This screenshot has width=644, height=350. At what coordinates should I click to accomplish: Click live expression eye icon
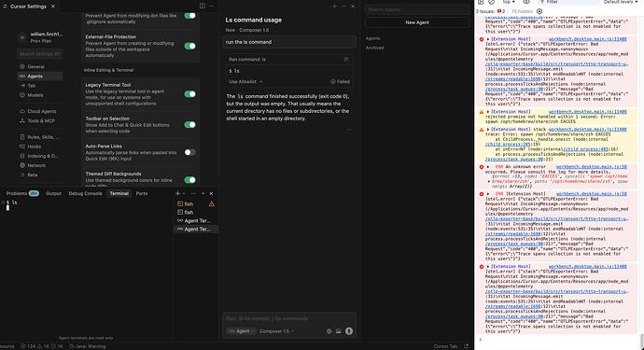tap(526, 2)
